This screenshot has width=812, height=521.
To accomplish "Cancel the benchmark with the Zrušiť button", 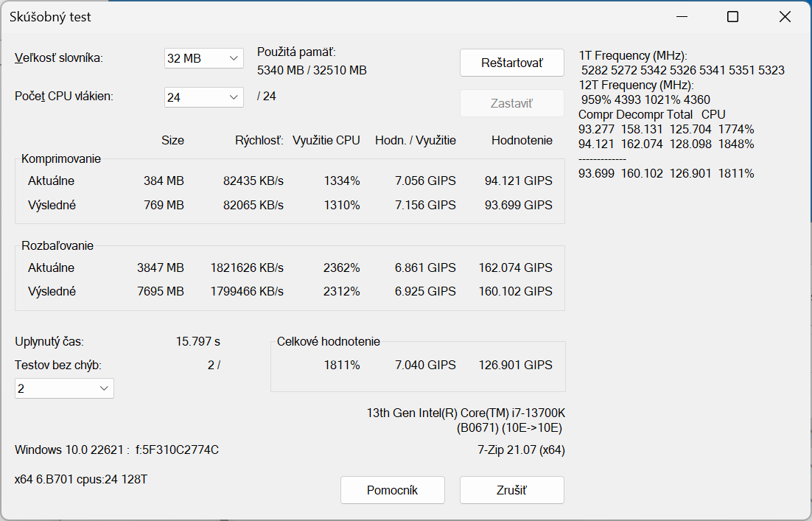I will point(511,490).
